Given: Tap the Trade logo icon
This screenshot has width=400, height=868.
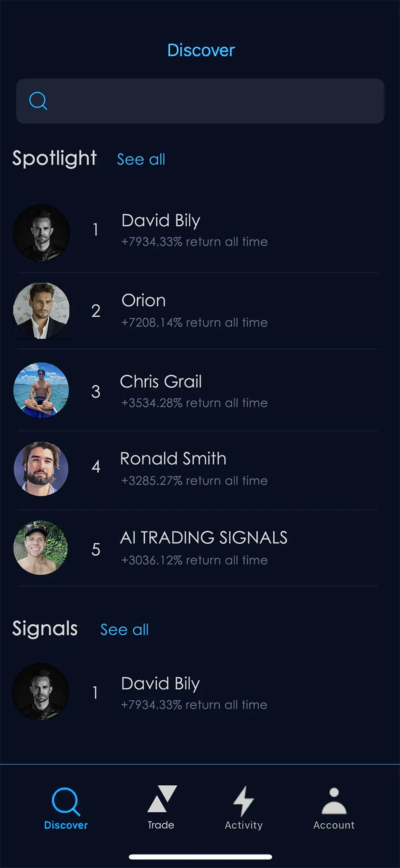Looking at the screenshot, I should [161, 799].
